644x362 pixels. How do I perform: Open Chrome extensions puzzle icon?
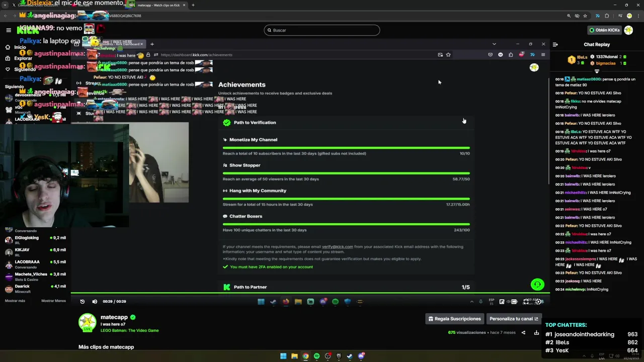pos(607,16)
